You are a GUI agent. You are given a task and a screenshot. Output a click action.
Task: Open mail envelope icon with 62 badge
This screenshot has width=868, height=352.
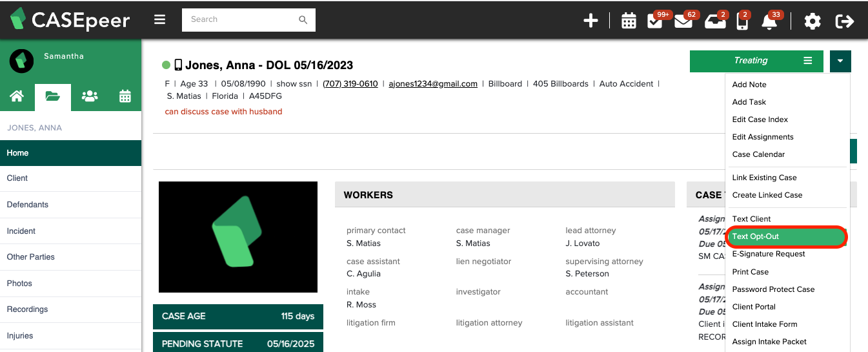(683, 21)
